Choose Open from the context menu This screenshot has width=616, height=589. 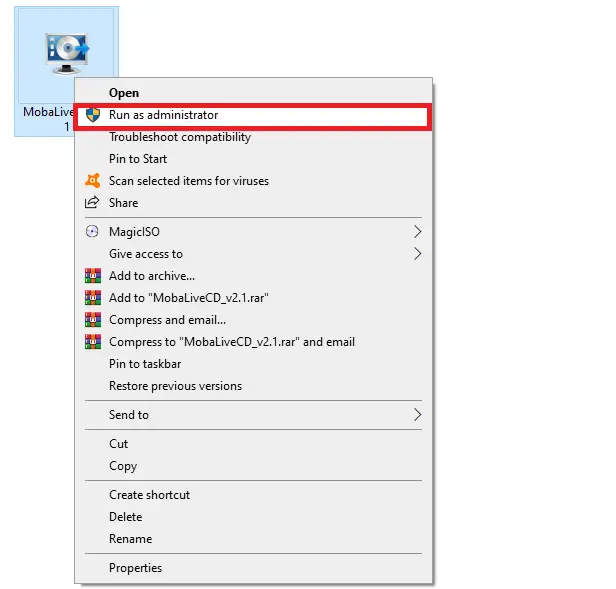pos(253,93)
